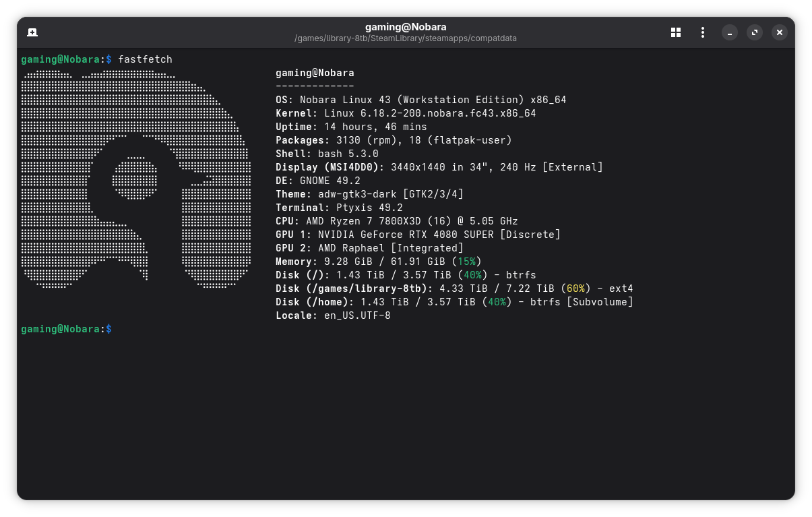The height and width of the screenshot is (517, 812).
Task: Click the CPU AMD Ryzen 7 line
Action: (x=397, y=221)
